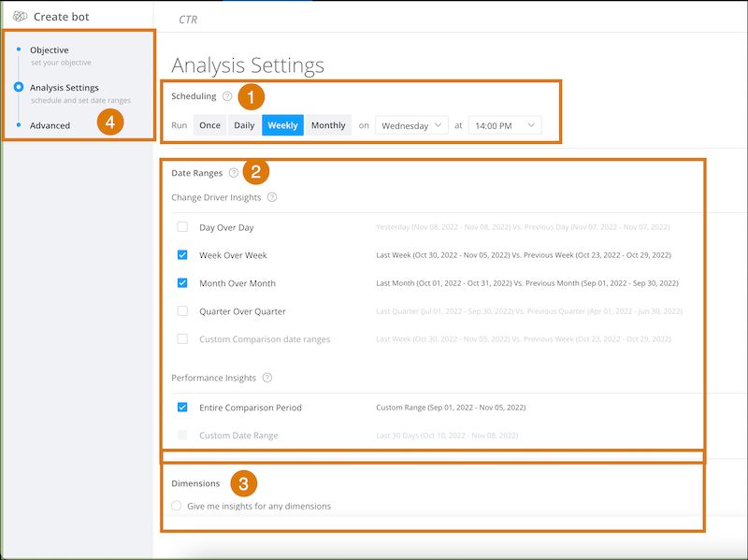Open the Wednesday day dropdown
Screen dimensions: 748x560
[411, 125]
